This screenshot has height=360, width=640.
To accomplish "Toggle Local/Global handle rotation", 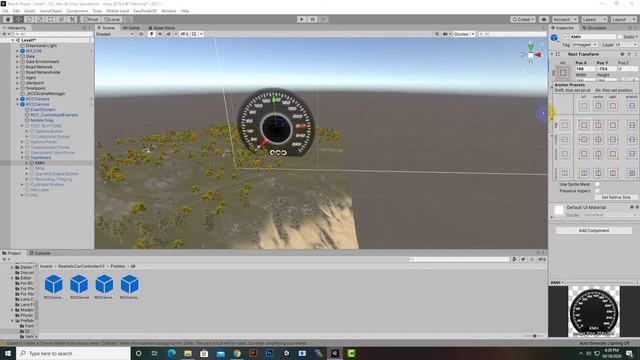I will 111,19.
